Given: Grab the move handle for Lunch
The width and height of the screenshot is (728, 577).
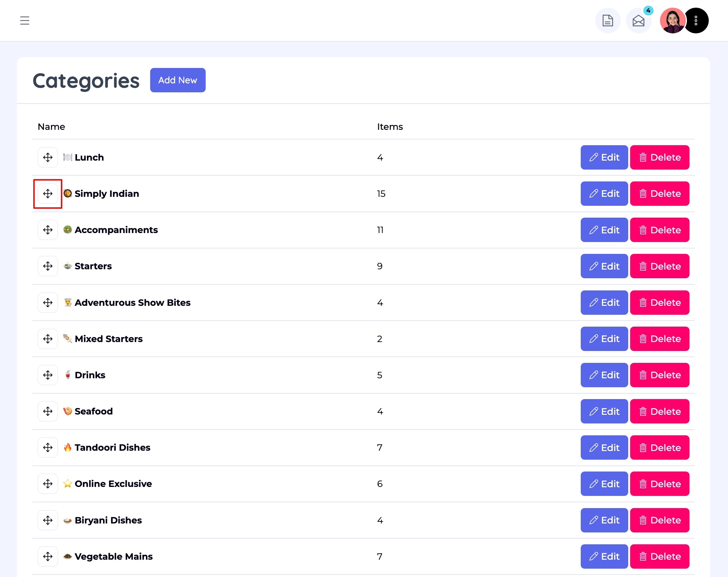Looking at the screenshot, I should [48, 158].
